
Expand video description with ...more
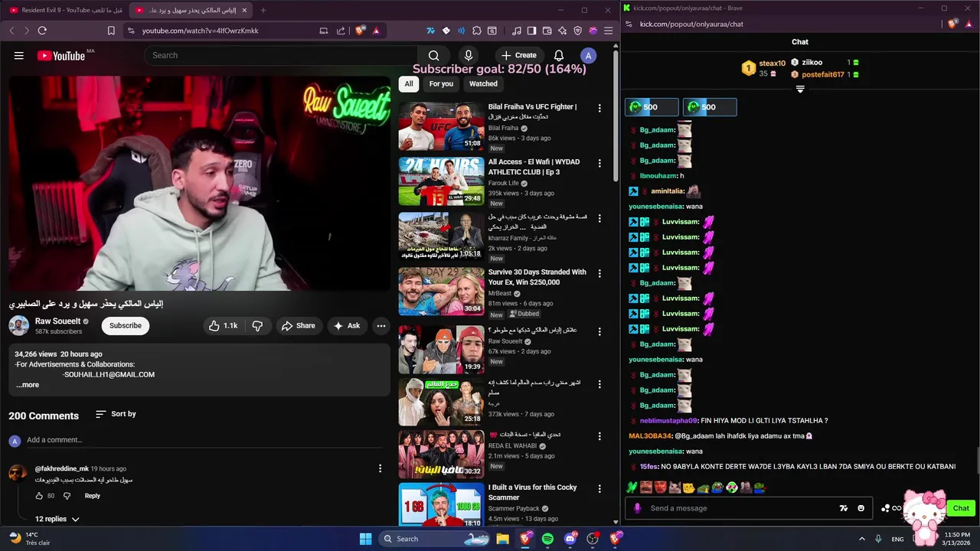coord(28,385)
